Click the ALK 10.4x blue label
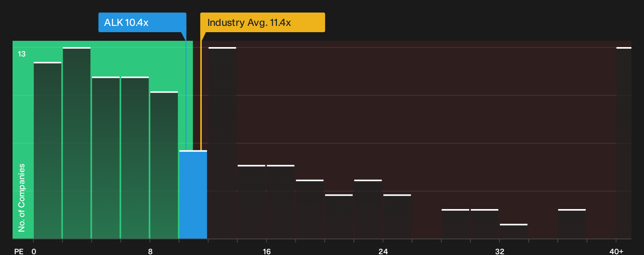Image resolution: width=644 pixels, height=255 pixels. pyautogui.click(x=142, y=22)
